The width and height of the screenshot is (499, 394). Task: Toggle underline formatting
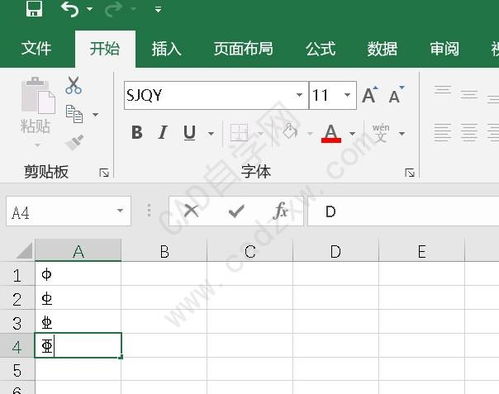(190, 133)
